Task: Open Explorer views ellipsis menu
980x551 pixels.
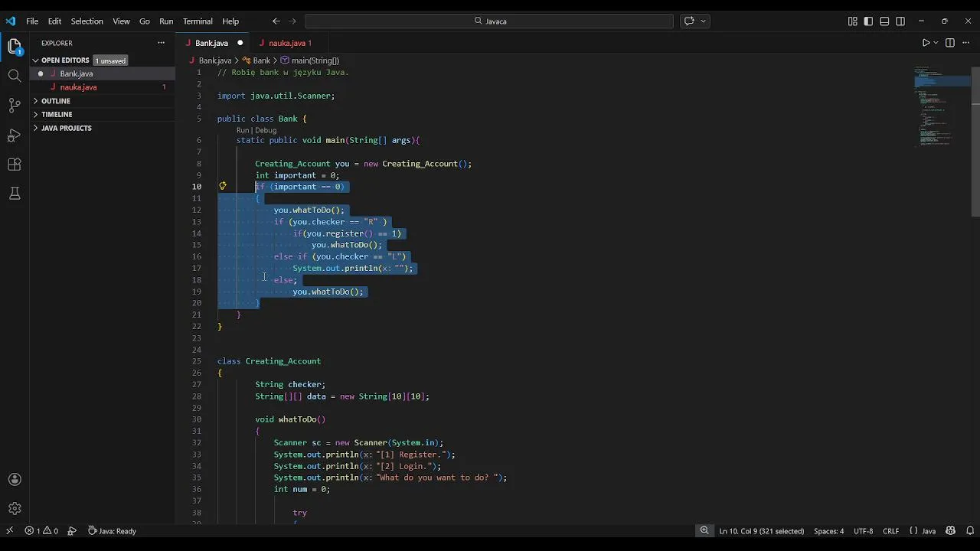Action: point(161,43)
